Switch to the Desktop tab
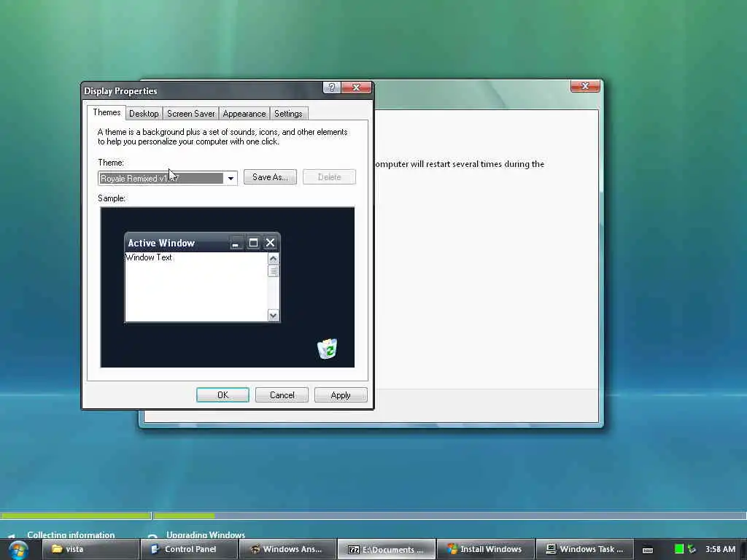Image resolution: width=747 pixels, height=560 pixels. (144, 114)
